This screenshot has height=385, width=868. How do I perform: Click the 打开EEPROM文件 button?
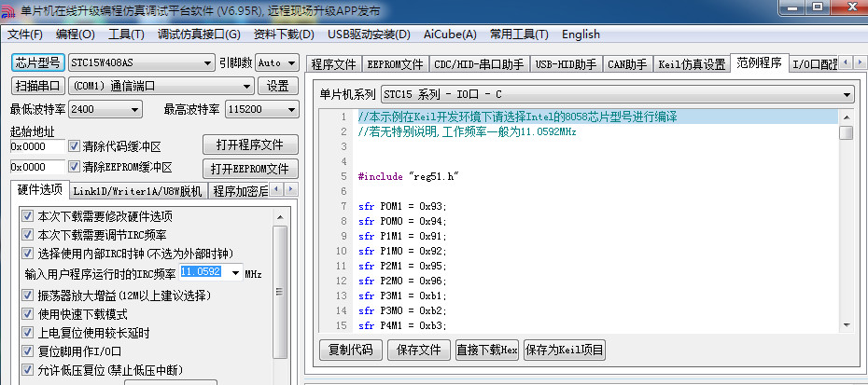(250, 168)
